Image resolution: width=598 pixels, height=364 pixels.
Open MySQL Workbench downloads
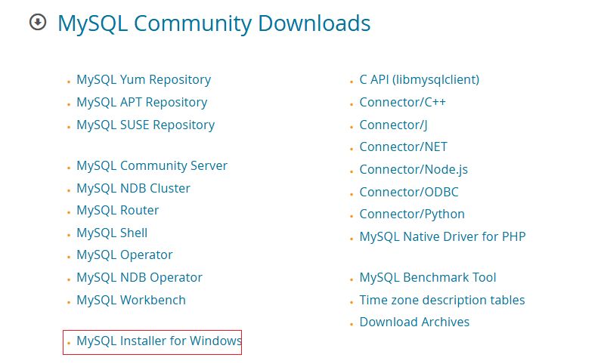[x=132, y=301]
